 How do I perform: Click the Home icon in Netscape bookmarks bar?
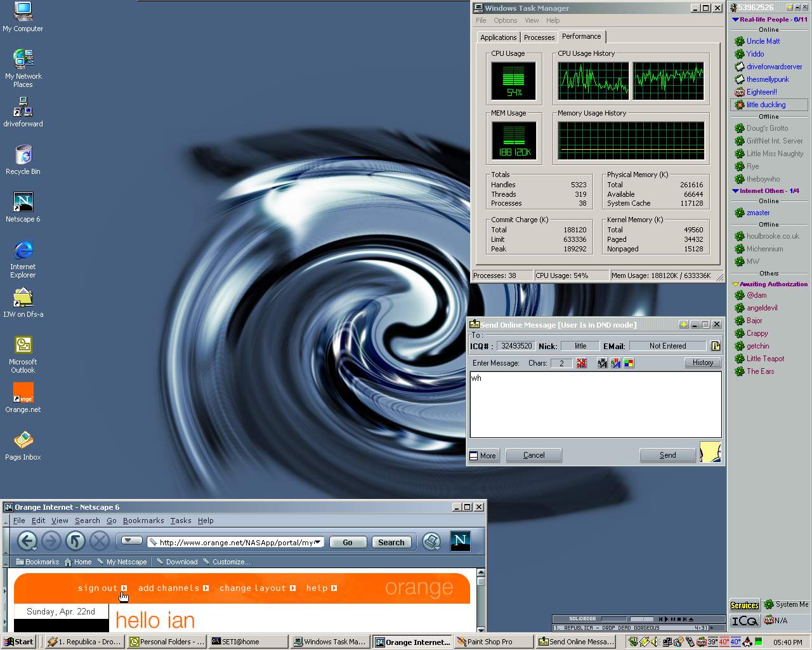[x=77, y=562]
